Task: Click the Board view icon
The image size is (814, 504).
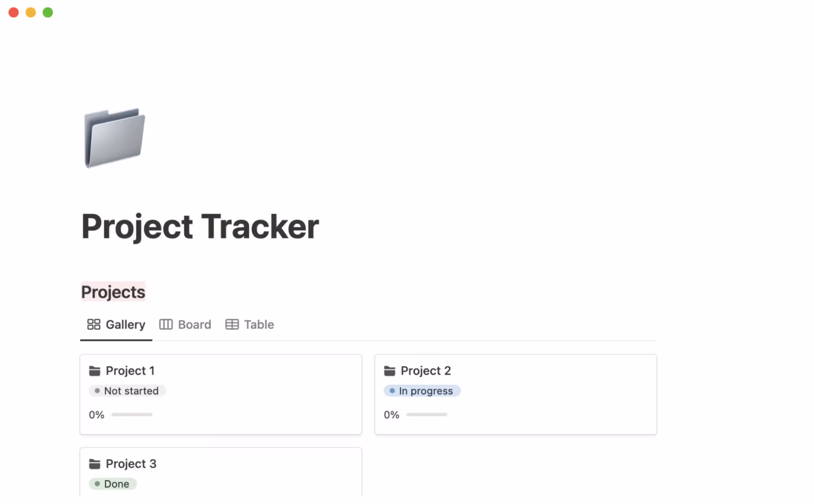Action: click(166, 324)
